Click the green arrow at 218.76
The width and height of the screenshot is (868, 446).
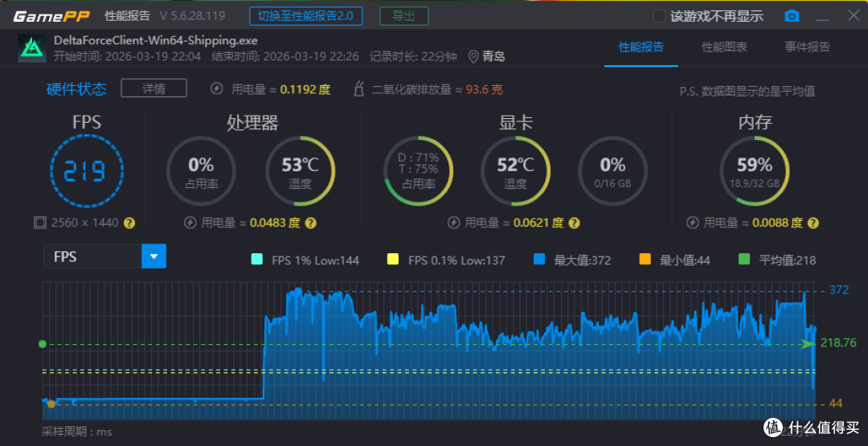(809, 344)
